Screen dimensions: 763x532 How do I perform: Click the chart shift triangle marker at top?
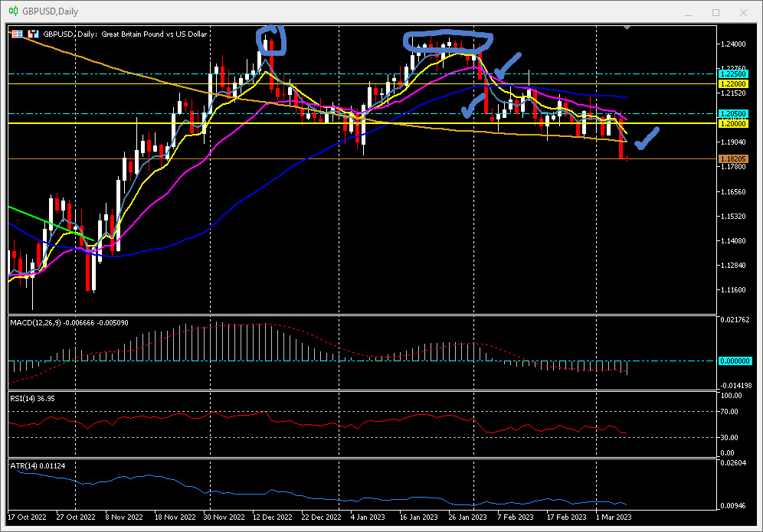[x=627, y=28]
